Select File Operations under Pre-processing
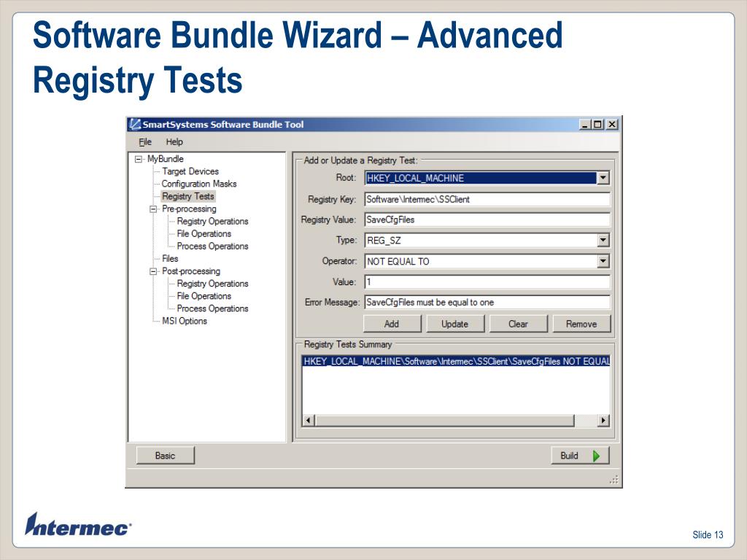This screenshot has height=560, width=747. click(x=204, y=234)
